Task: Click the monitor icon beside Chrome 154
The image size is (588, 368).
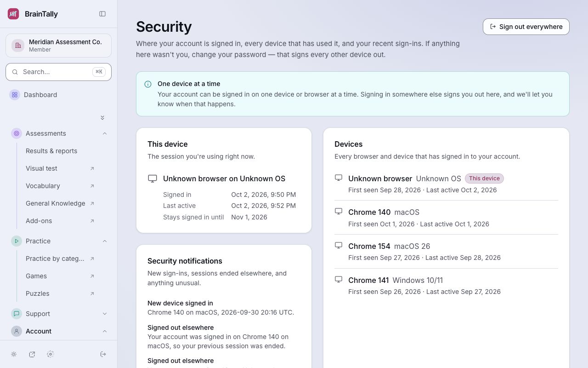Action: (x=339, y=246)
